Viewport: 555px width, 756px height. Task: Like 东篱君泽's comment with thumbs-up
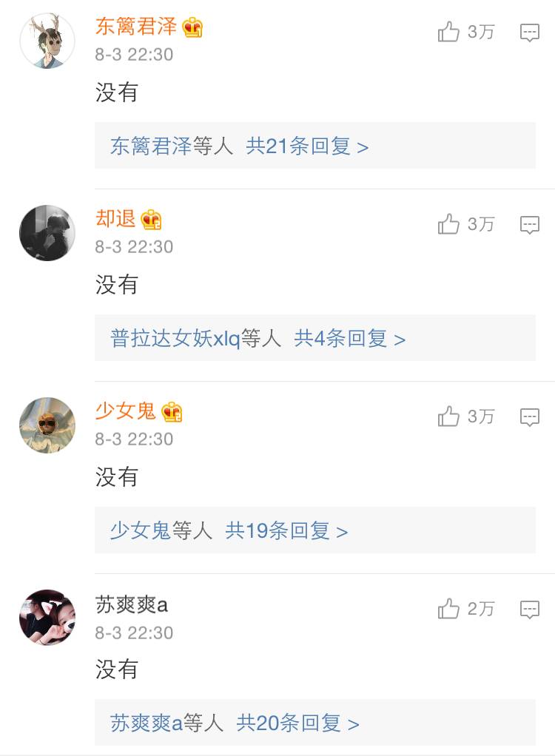pyautogui.click(x=448, y=32)
